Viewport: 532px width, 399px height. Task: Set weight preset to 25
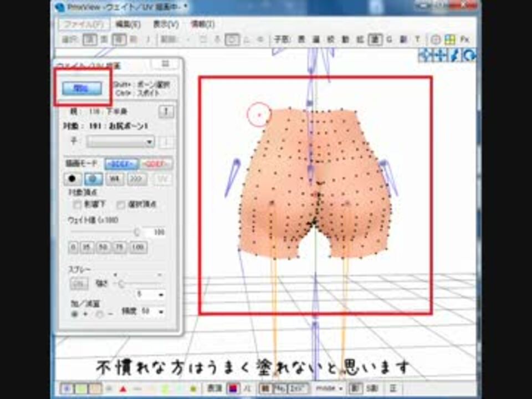pos(86,247)
